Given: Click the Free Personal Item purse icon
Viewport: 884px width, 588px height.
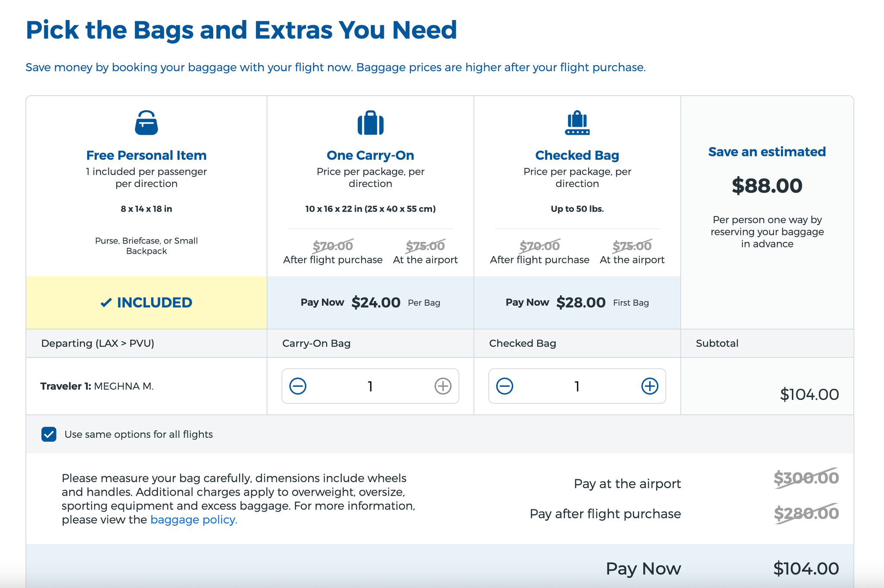Looking at the screenshot, I should (x=146, y=123).
